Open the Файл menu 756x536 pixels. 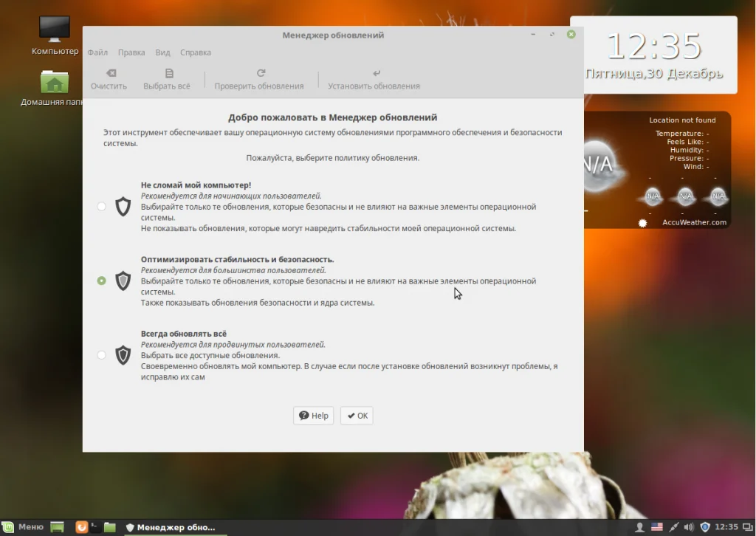(x=97, y=52)
